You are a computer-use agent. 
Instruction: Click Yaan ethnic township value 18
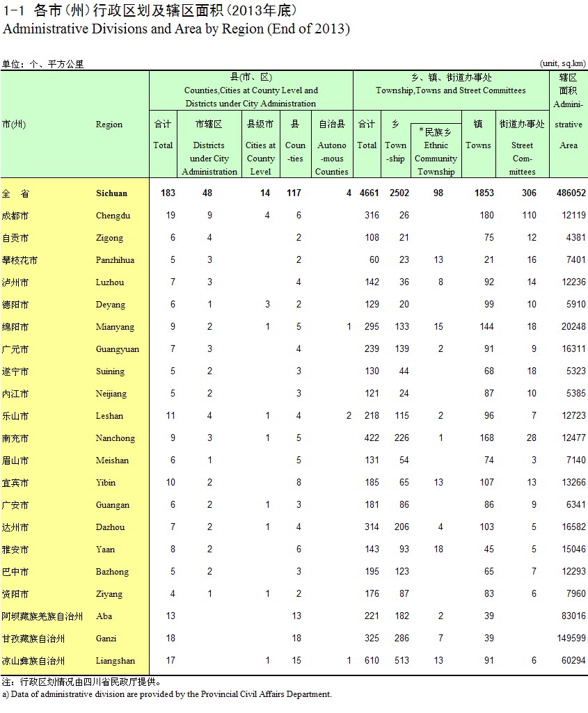pyautogui.click(x=438, y=550)
